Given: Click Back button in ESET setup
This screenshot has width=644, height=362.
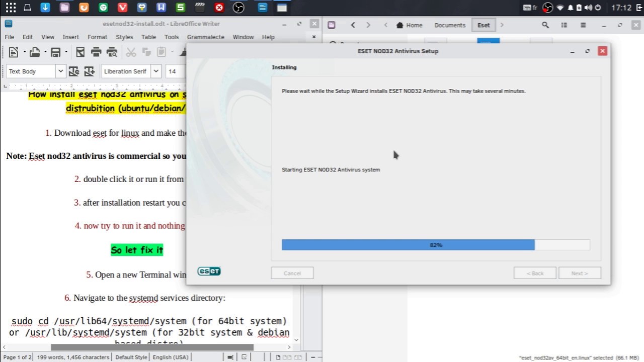Looking at the screenshot, I should coord(535,273).
